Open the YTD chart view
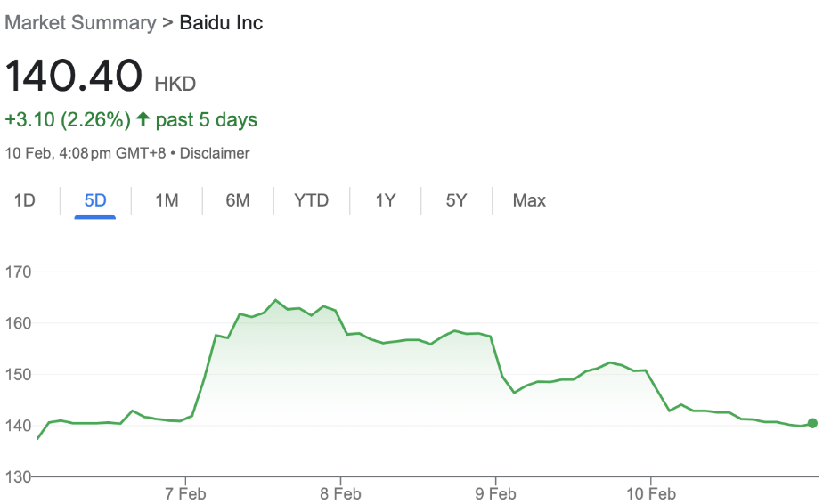 point(311,200)
